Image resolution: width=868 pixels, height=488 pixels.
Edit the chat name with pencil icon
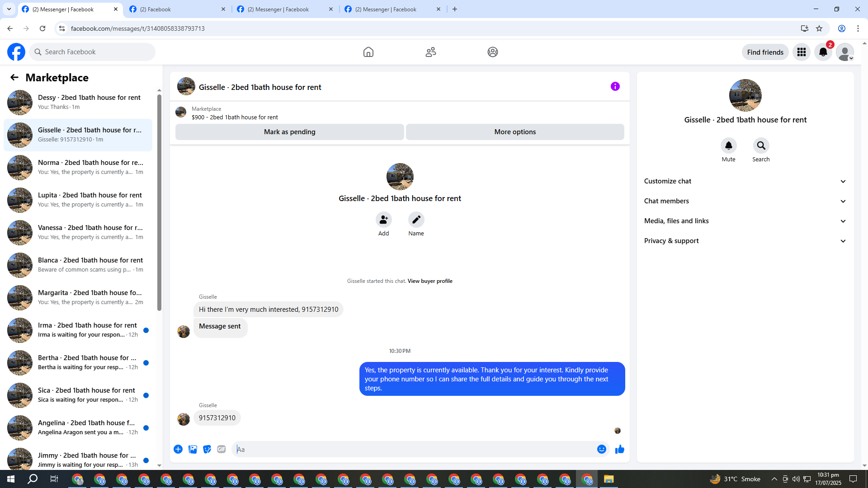416,220
